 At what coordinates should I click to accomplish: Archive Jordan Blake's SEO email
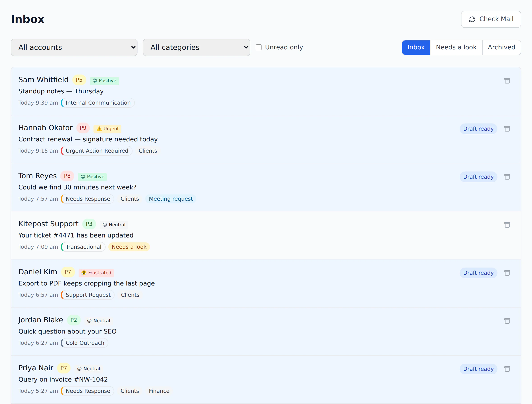(507, 321)
